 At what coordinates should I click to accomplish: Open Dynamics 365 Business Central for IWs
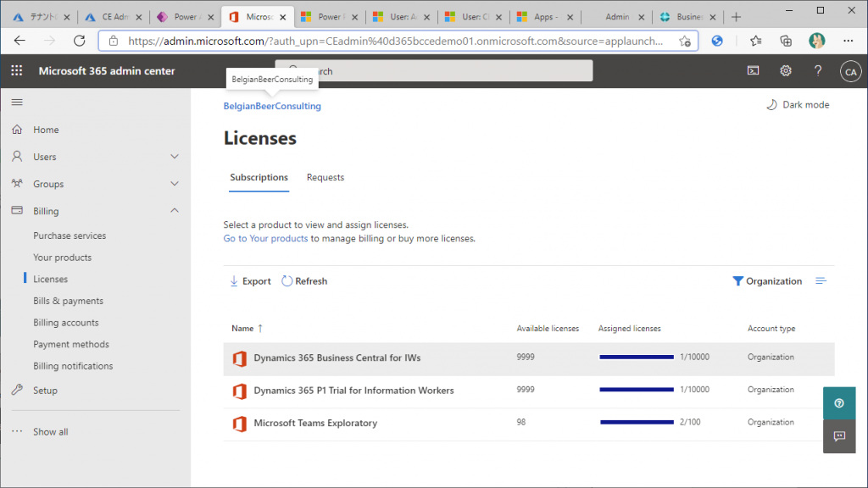[x=337, y=358]
